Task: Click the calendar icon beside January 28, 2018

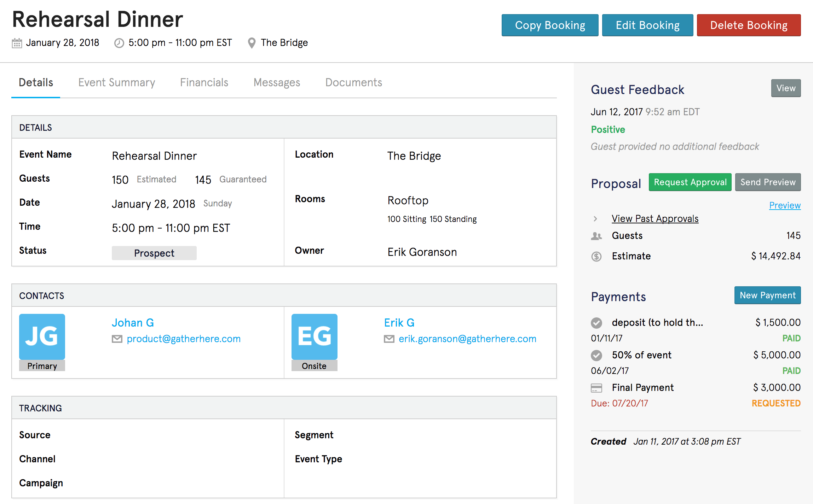Action: pyautogui.click(x=17, y=43)
